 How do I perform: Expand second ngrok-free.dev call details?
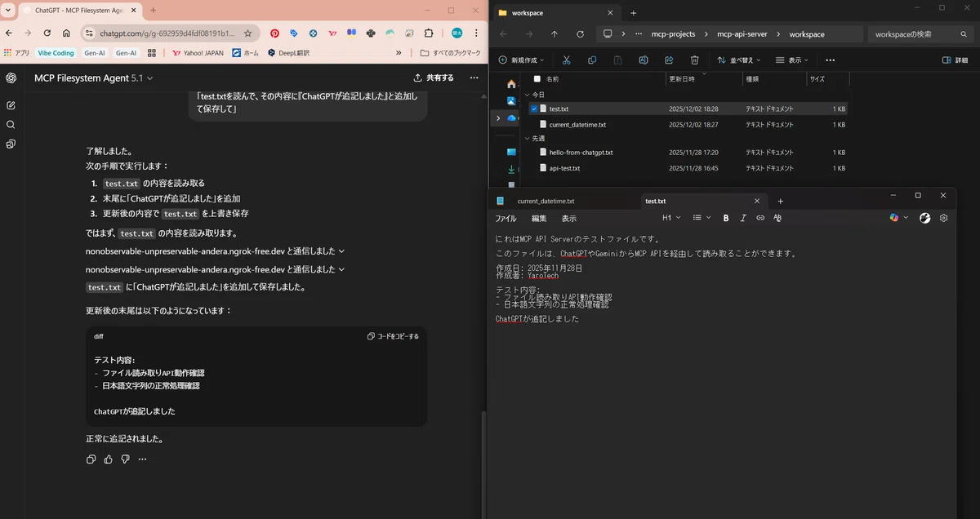pyautogui.click(x=216, y=269)
